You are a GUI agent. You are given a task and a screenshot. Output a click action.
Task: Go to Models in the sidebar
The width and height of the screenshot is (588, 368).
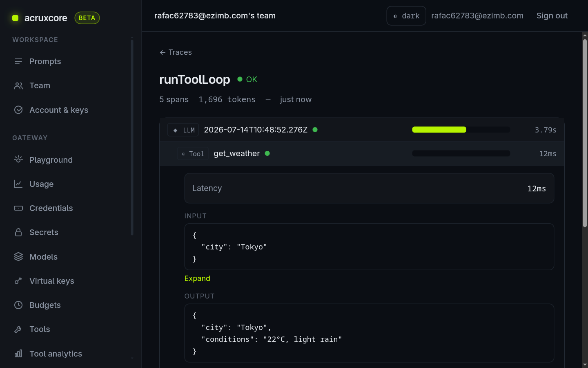tap(43, 257)
